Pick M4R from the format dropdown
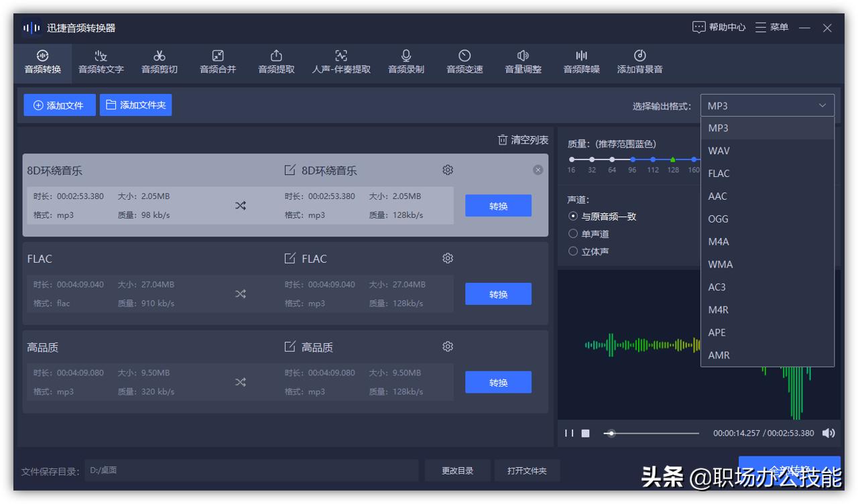Viewport: 858px width, 504px height. (718, 310)
